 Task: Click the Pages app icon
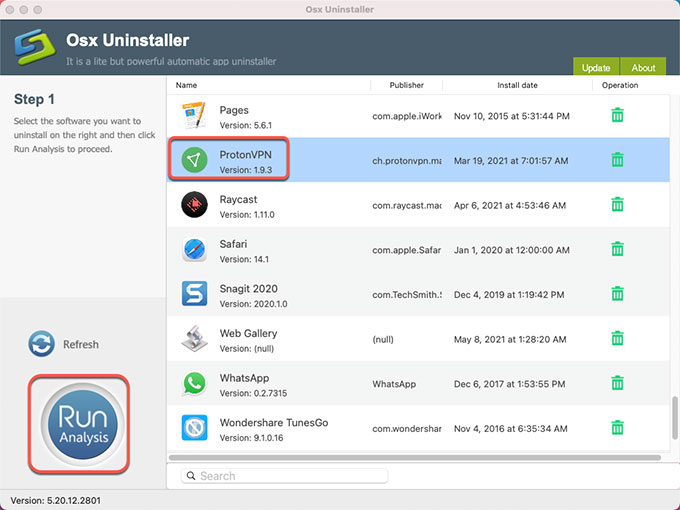194,115
